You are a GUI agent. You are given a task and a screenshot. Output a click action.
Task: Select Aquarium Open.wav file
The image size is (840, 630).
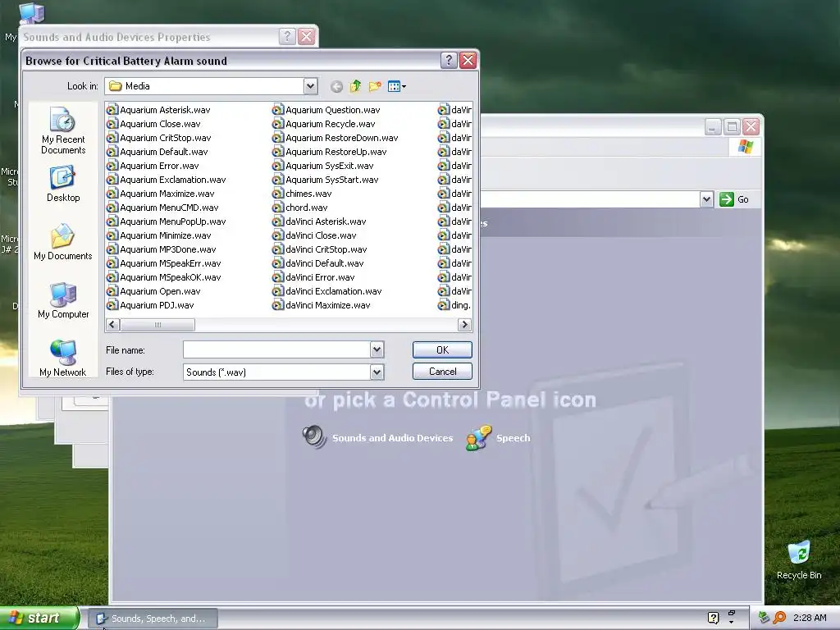pyautogui.click(x=153, y=291)
